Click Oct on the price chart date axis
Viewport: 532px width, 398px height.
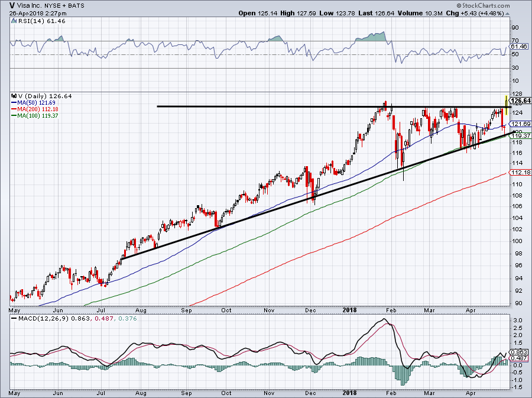226,310
